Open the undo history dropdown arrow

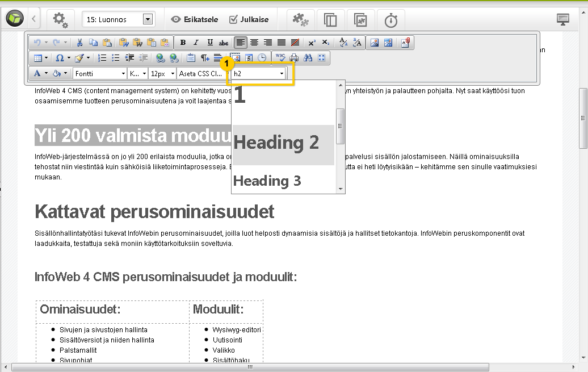46,43
